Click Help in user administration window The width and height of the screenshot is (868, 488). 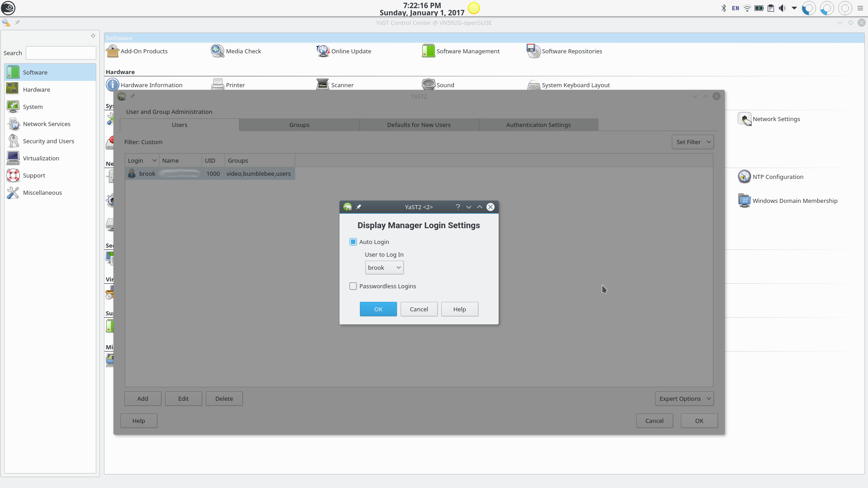click(x=139, y=421)
